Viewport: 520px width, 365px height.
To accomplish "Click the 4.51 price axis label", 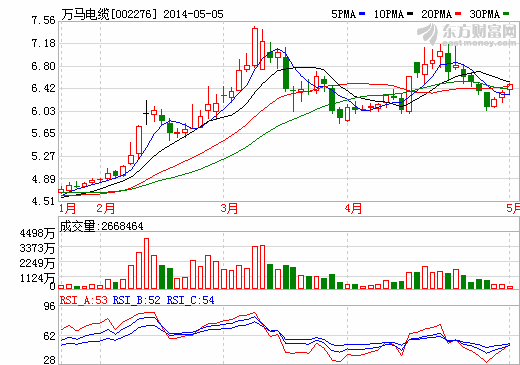I will (43, 201).
